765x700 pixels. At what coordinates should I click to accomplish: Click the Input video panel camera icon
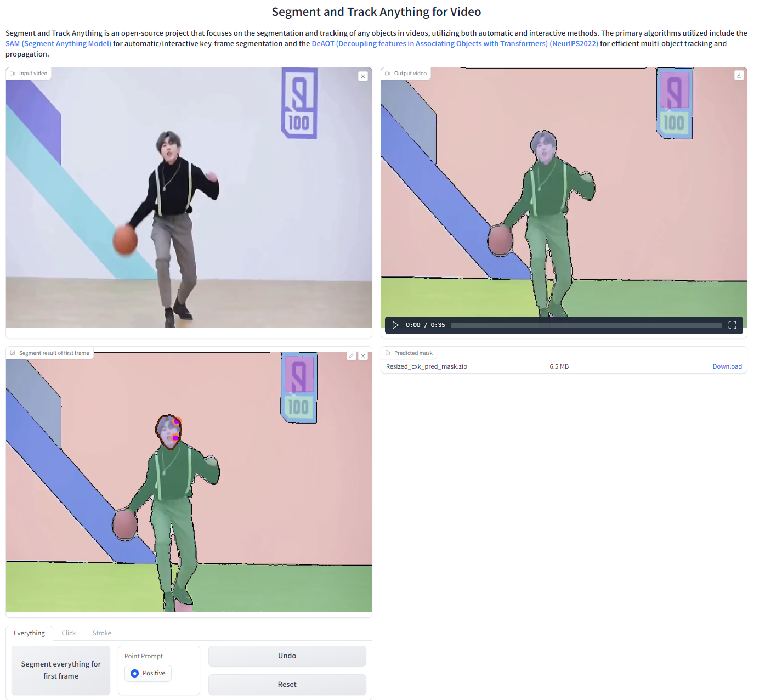click(x=13, y=73)
